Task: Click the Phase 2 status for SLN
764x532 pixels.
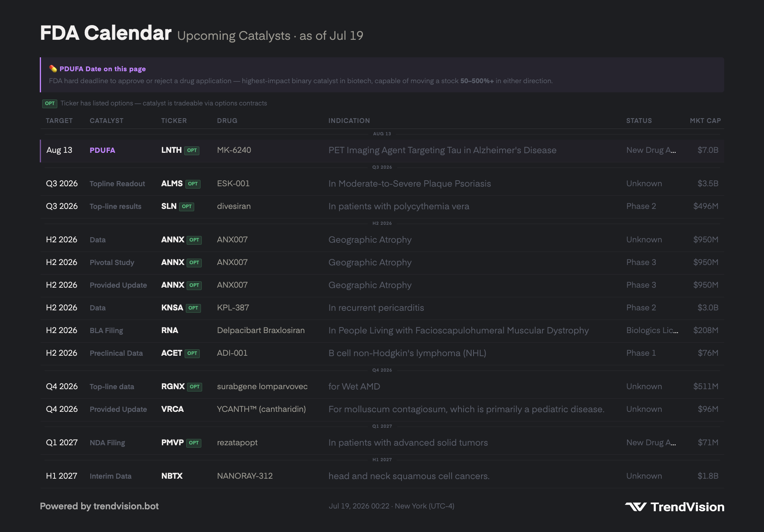Action: point(641,206)
